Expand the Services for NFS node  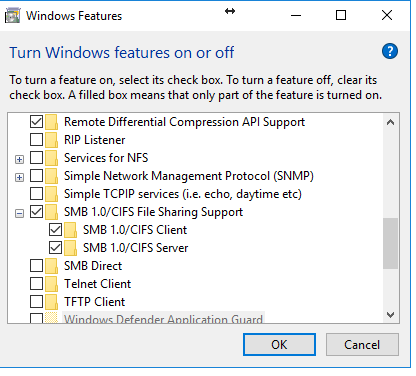click(x=20, y=159)
